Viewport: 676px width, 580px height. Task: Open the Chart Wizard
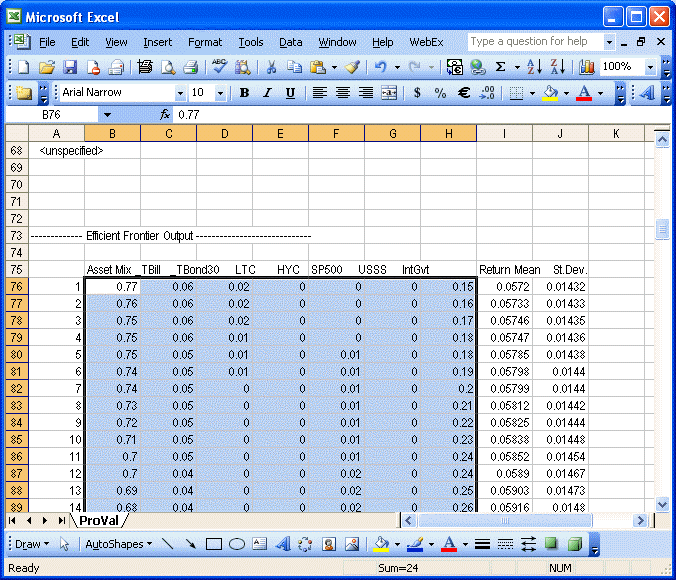tap(586, 67)
